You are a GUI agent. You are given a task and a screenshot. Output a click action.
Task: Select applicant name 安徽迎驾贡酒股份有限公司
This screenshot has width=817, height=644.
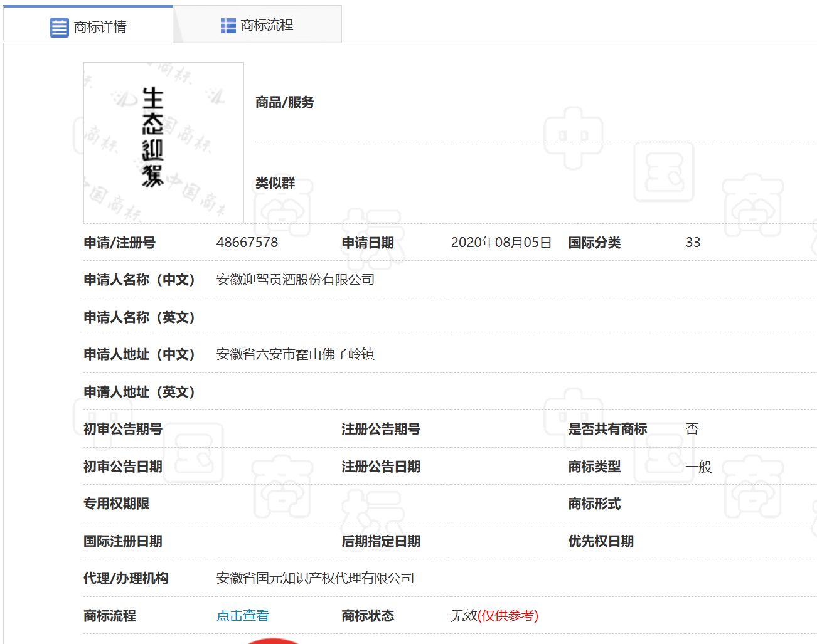[x=295, y=280]
